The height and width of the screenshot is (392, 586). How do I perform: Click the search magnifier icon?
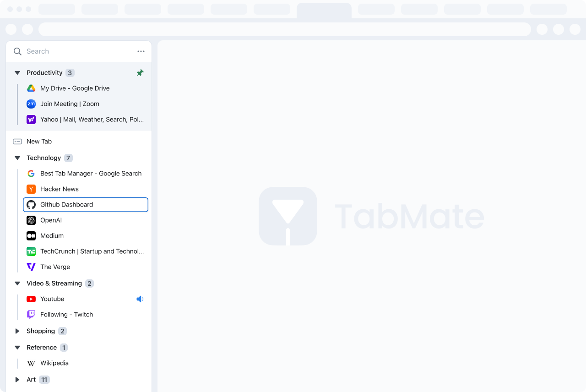coord(17,51)
